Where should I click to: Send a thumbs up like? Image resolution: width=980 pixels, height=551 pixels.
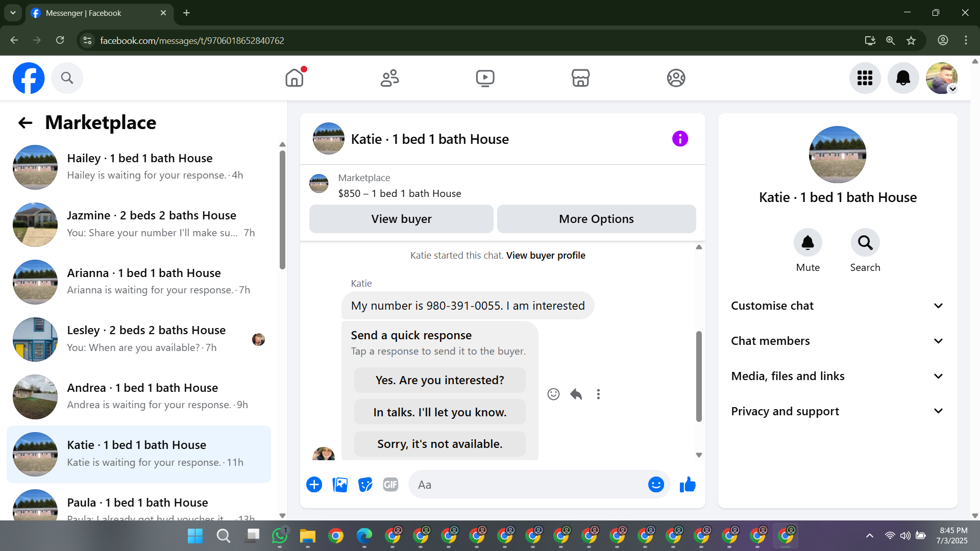[x=688, y=485]
